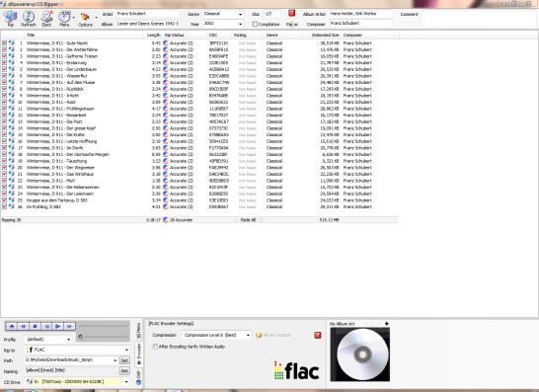Click Rate All in the summary row
This screenshot has height=392, width=539.
(248, 220)
